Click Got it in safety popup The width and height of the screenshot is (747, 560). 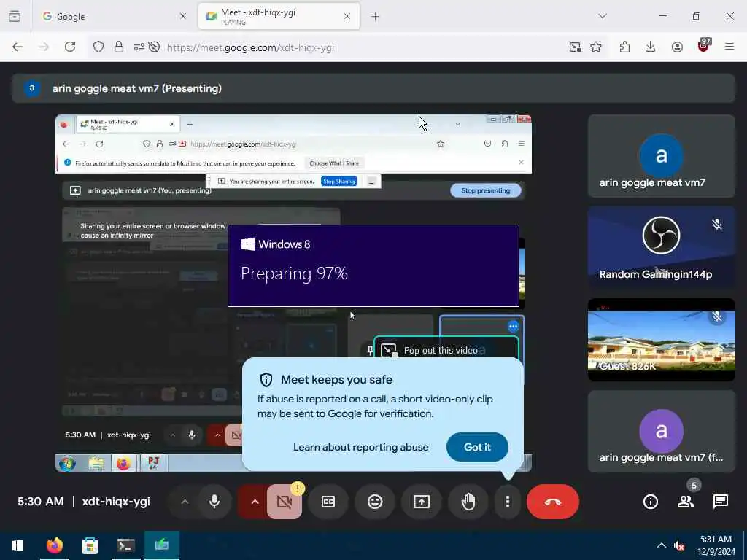477,447
